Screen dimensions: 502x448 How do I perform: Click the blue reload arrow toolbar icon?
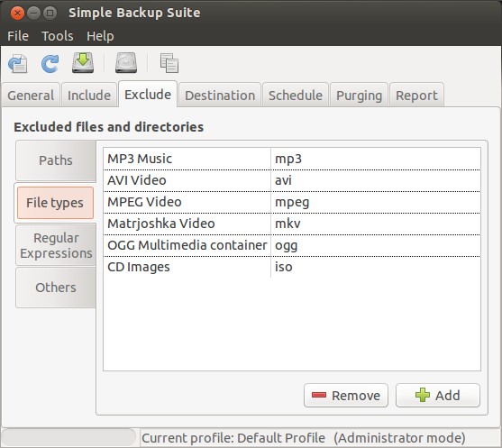50,63
